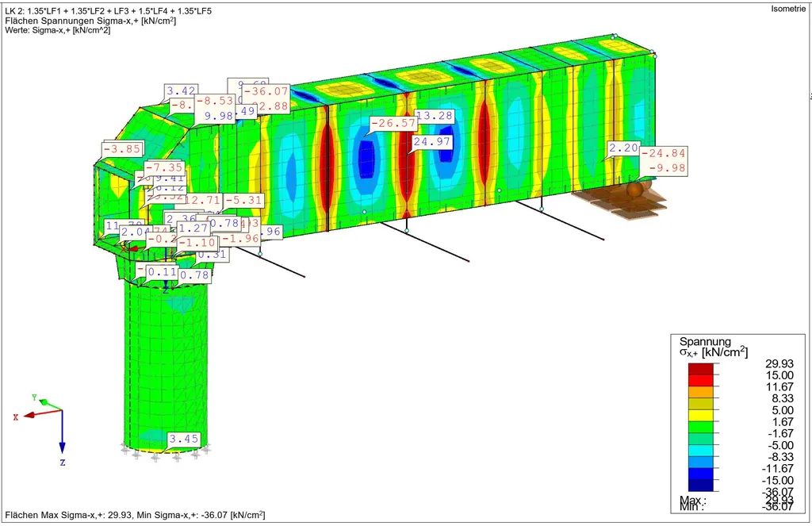Select the -5.31 stress label
The image size is (812, 526).
pyautogui.click(x=243, y=200)
